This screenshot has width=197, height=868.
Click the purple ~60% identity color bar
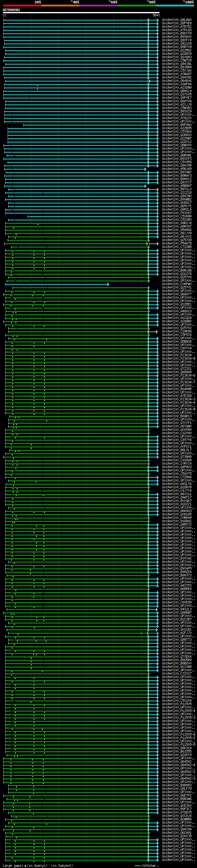[x=99, y=6]
